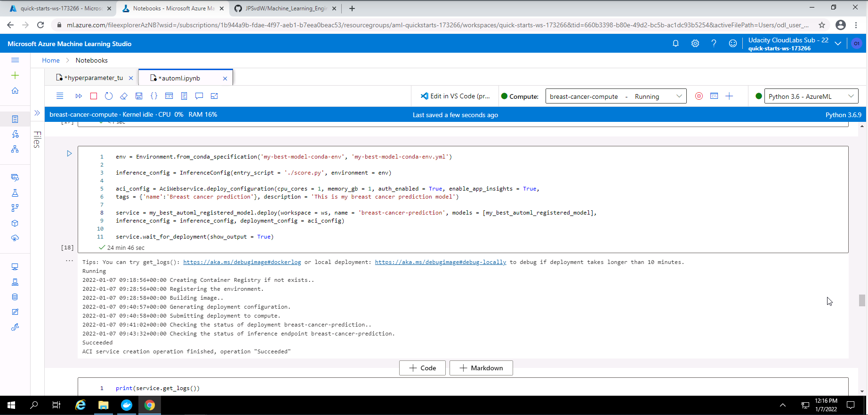
Task: Open Experiments flask icon in sidebar
Action: 15,193
